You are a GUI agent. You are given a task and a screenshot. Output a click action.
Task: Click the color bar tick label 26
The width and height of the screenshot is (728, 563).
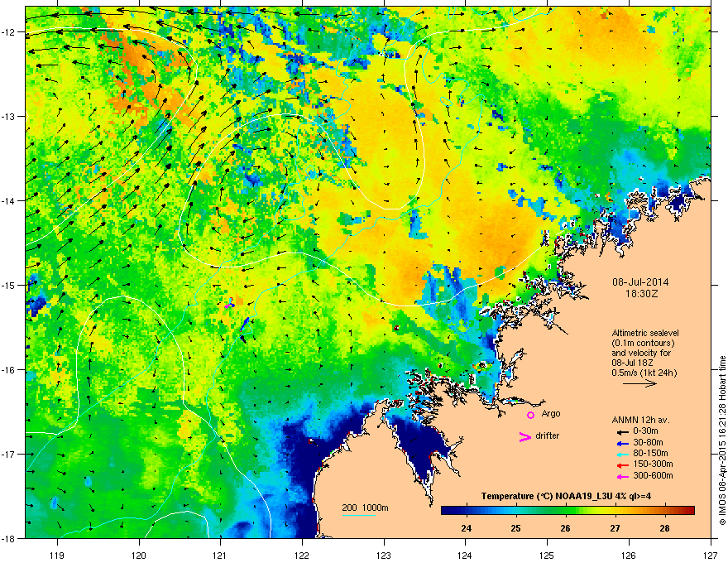pyautogui.click(x=565, y=528)
